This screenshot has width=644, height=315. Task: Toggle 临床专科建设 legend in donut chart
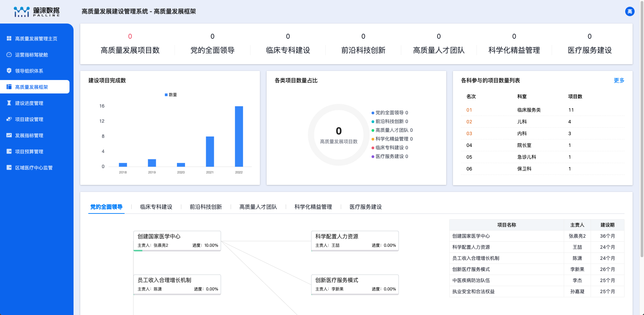tap(390, 148)
